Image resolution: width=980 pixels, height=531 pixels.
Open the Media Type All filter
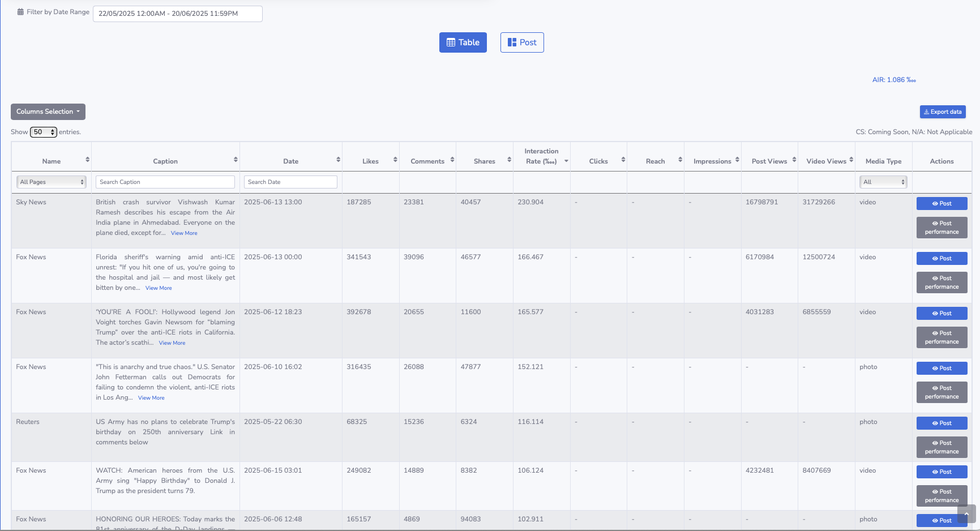(883, 182)
